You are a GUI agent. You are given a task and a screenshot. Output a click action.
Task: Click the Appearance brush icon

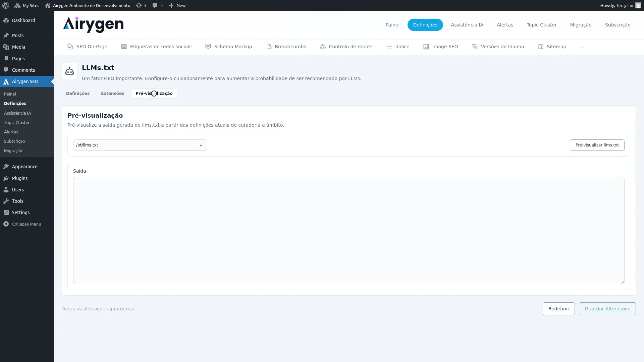point(6,167)
